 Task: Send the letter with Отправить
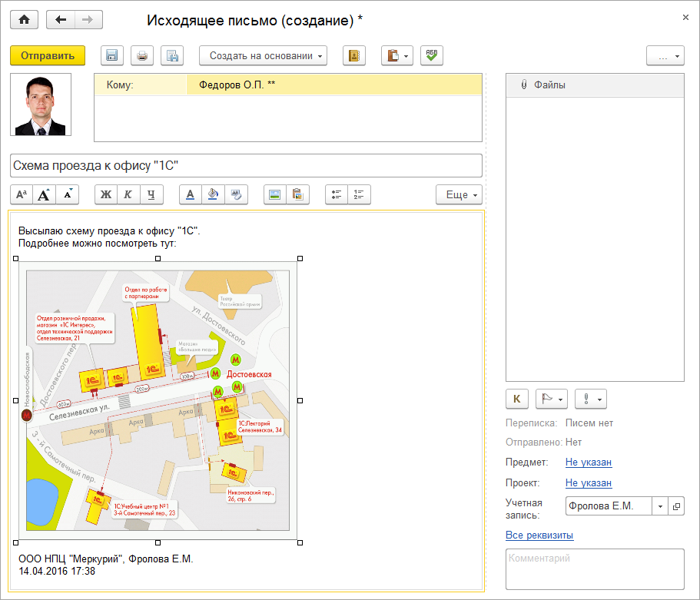(48, 56)
